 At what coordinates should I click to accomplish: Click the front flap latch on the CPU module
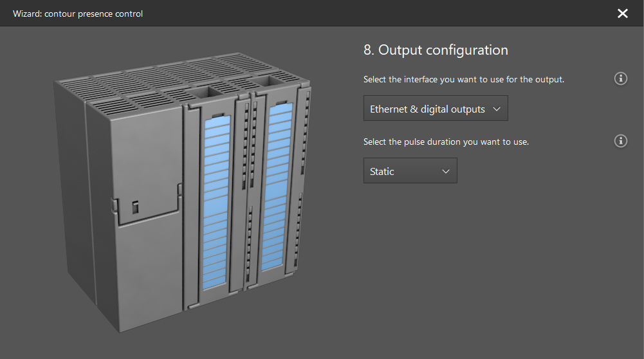coord(135,207)
